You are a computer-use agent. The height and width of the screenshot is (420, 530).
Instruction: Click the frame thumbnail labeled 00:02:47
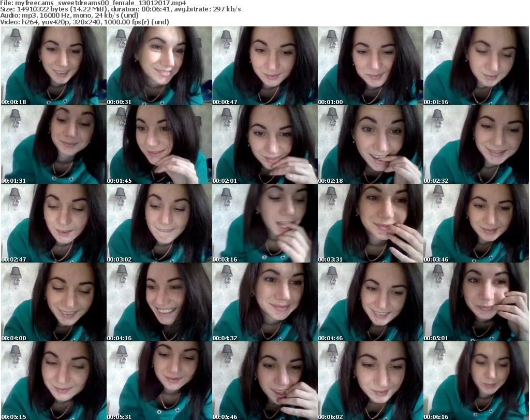(54, 224)
